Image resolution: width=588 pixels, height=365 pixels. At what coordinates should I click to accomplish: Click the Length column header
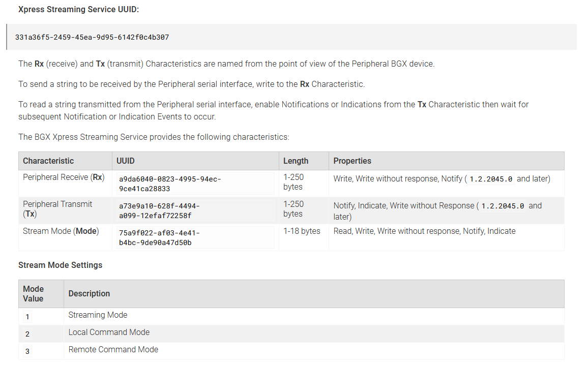296,161
